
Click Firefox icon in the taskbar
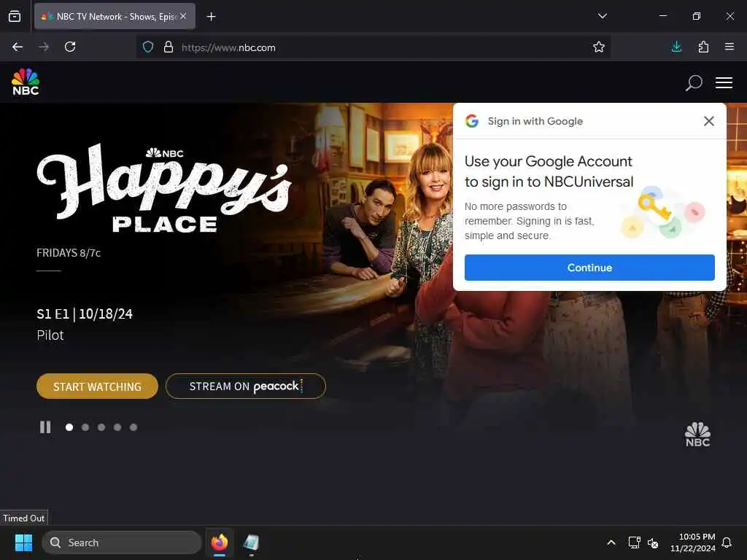tap(219, 542)
